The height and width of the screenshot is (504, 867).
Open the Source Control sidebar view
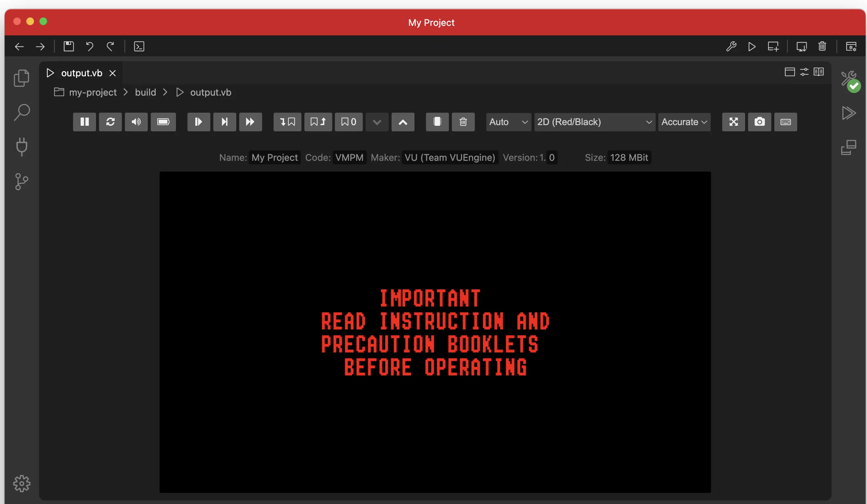tap(21, 181)
